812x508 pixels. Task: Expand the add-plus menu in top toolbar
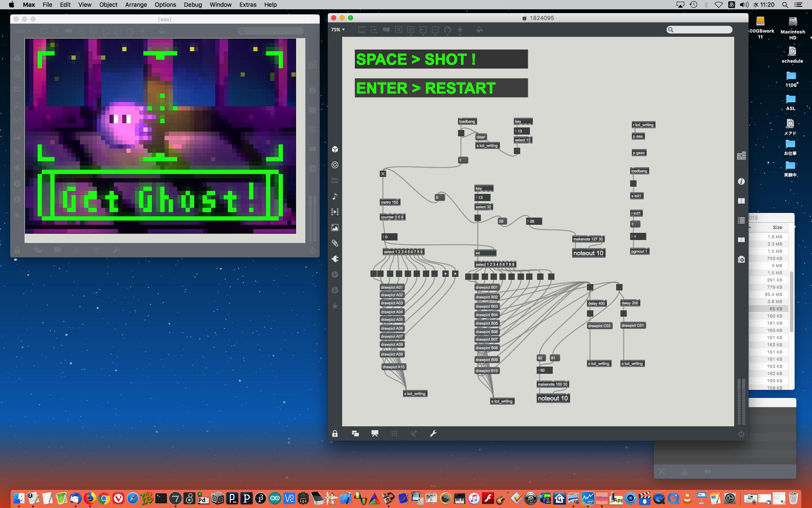point(460,30)
